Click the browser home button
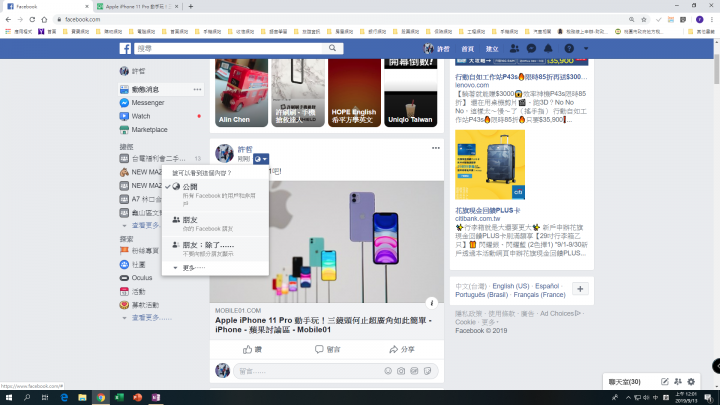Image resolution: width=720 pixels, height=405 pixels. (44, 19)
